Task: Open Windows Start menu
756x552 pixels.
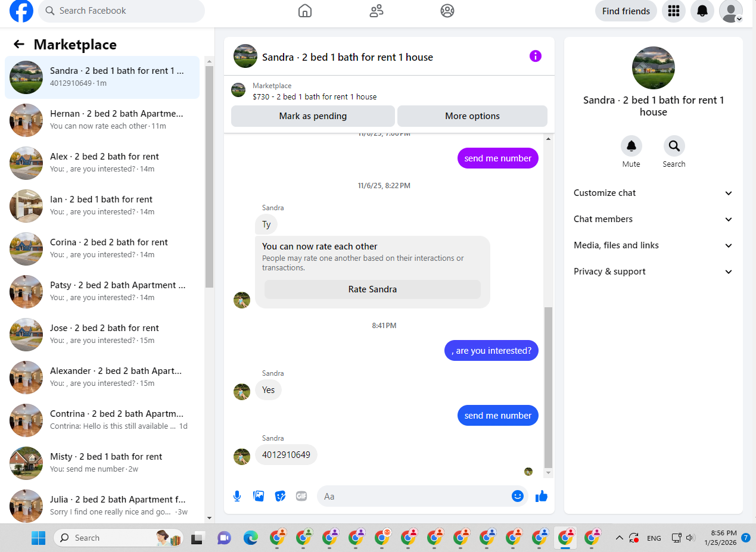Action: click(38, 538)
